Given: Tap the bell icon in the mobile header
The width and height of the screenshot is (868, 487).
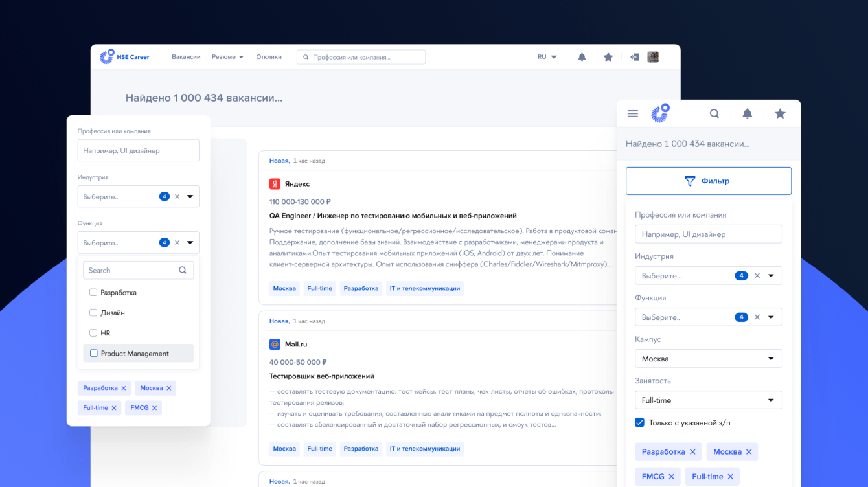Looking at the screenshot, I should 748,114.
